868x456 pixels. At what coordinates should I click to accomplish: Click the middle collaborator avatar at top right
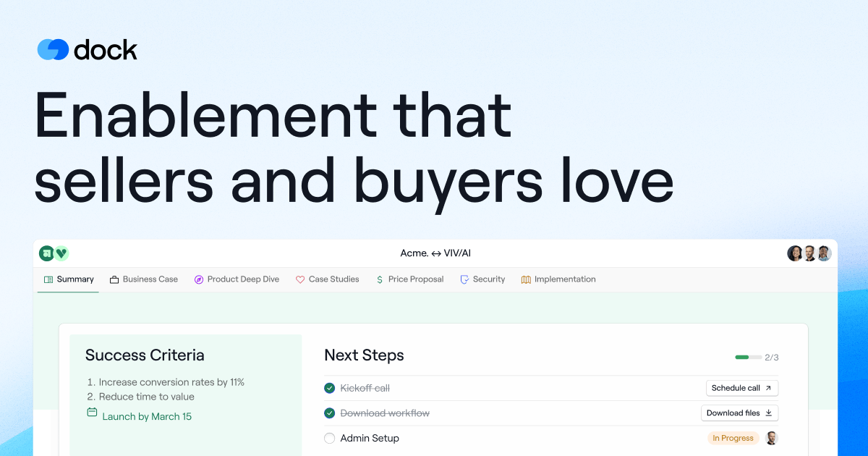tap(809, 253)
